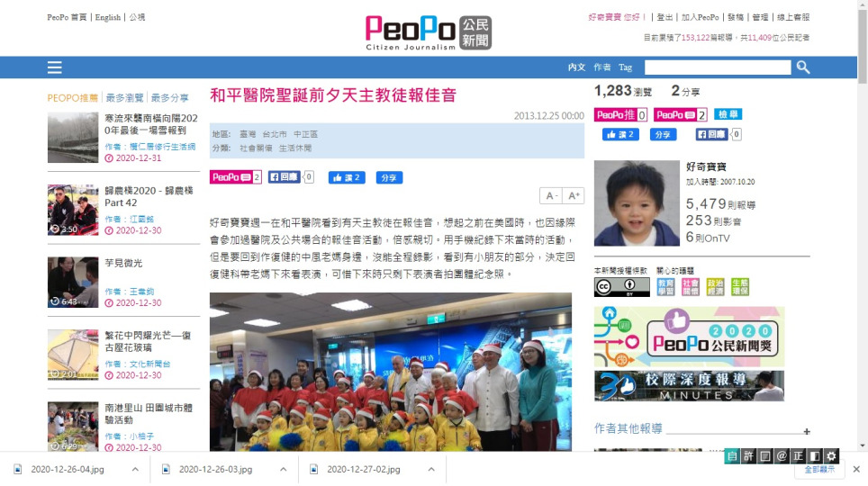Open the hamburger menu in the blue bar

point(54,67)
